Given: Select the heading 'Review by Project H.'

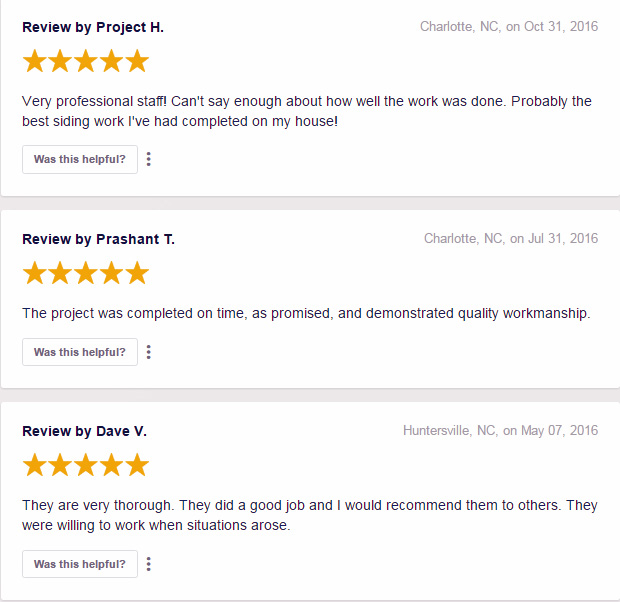Looking at the screenshot, I should [x=93, y=28].
